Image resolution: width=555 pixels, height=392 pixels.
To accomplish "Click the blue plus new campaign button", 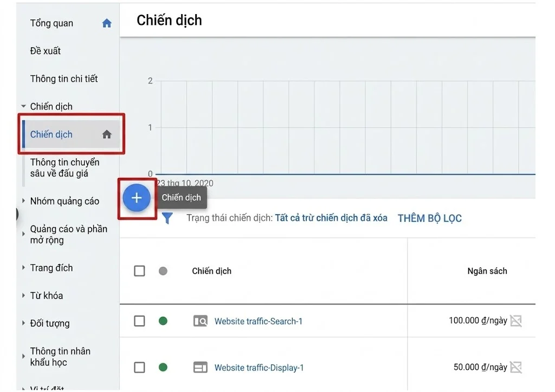I will pos(137,197).
